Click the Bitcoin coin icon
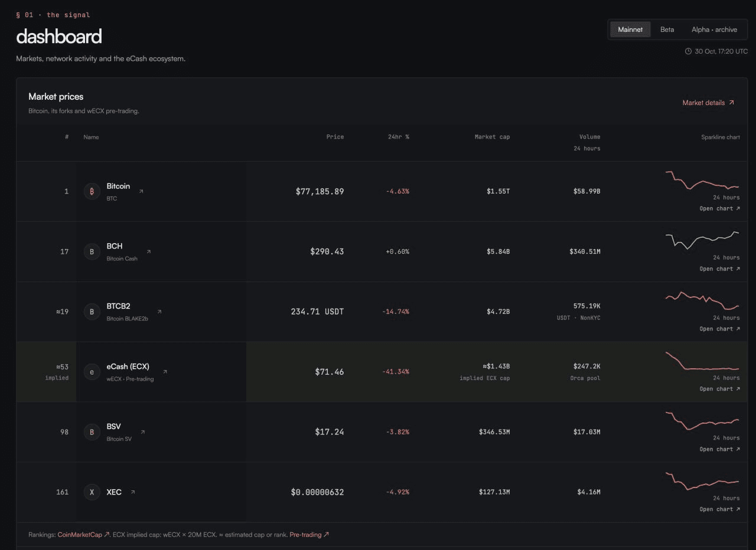756x550 pixels. [92, 191]
